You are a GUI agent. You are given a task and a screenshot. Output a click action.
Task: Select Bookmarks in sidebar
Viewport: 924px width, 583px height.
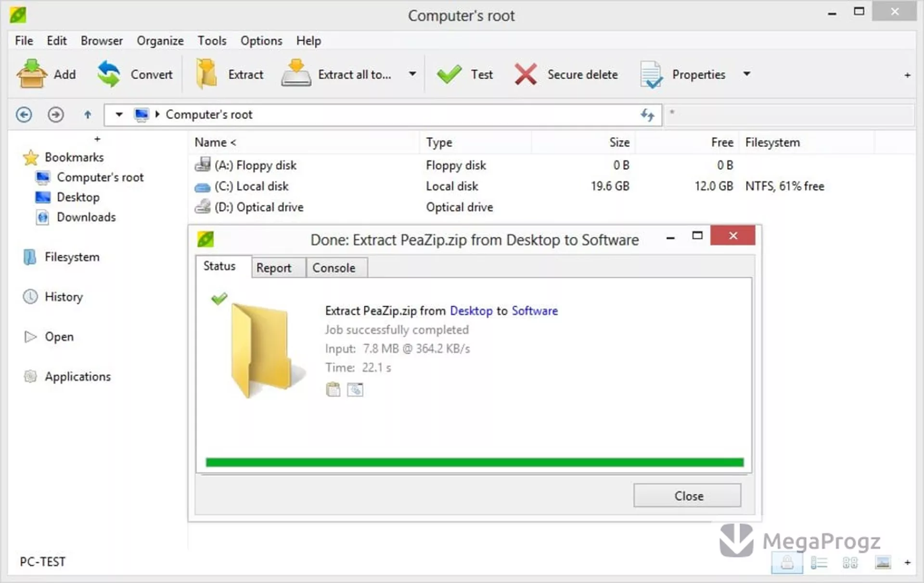[74, 157]
